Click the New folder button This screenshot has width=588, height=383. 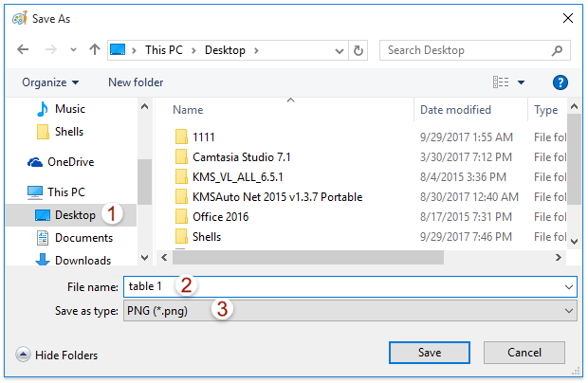136,82
